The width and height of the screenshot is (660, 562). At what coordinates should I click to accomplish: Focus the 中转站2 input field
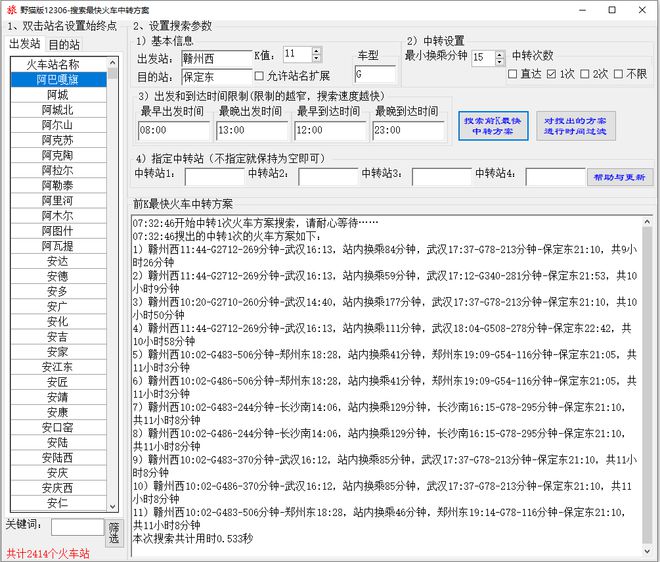pos(328,177)
